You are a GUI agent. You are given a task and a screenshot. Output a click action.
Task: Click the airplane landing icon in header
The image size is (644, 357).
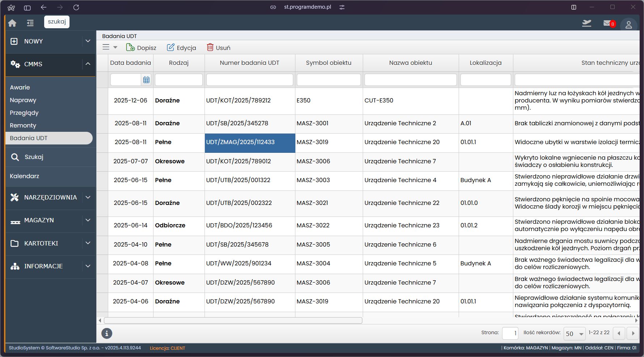tap(586, 23)
